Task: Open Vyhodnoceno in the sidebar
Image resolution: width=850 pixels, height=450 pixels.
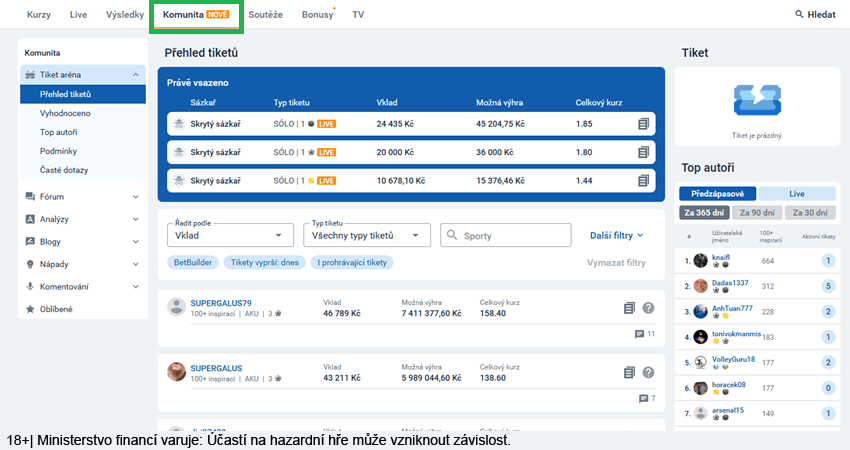Action: (x=65, y=113)
